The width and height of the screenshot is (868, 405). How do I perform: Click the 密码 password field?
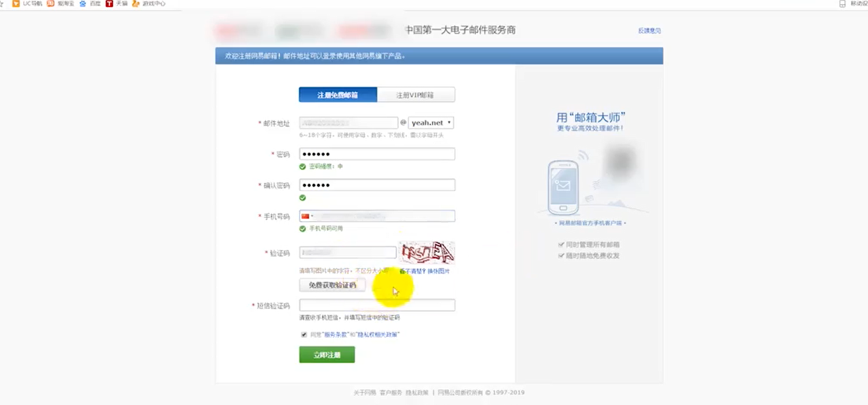(377, 154)
